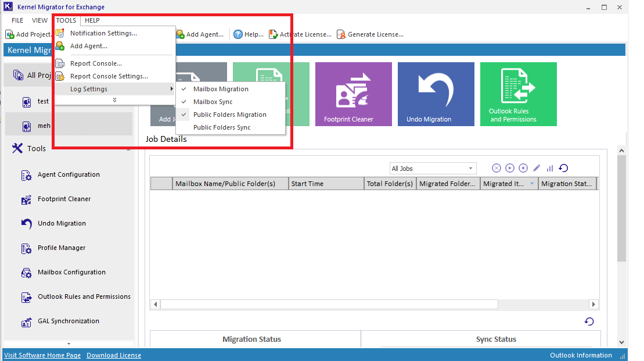Click Outlook Information in the status bar
Image resolution: width=644 pixels, height=361 pixels.
click(x=581, y=355)
